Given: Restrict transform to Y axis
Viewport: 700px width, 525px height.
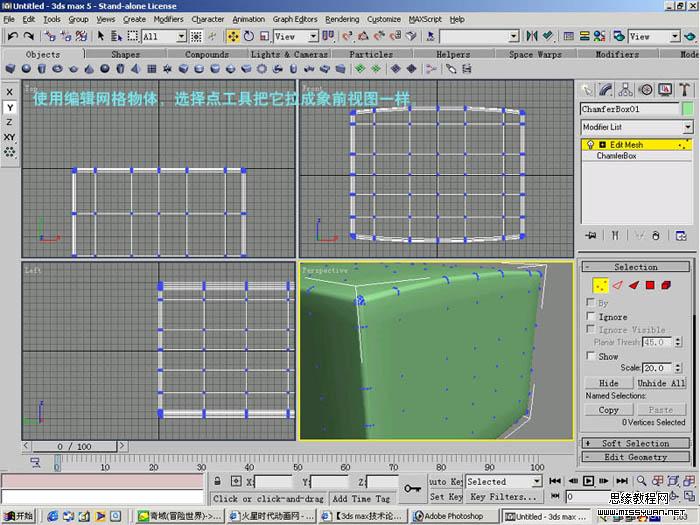Looking at the screenshot, I should pos(9,107).
